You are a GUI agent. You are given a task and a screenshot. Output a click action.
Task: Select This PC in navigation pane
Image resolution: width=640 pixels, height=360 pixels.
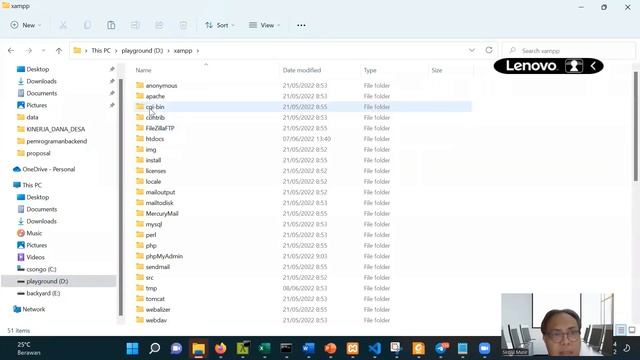click(x=32, y=185)
